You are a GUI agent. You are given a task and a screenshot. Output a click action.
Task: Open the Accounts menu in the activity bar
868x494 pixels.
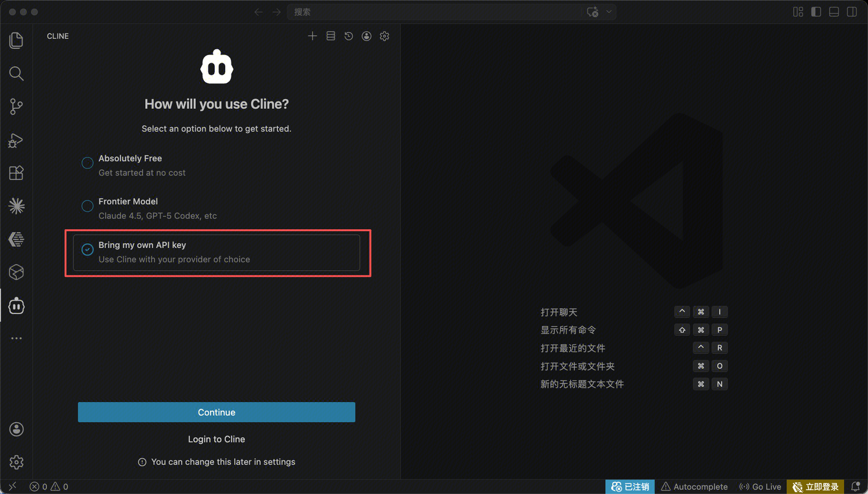point(16,429)
